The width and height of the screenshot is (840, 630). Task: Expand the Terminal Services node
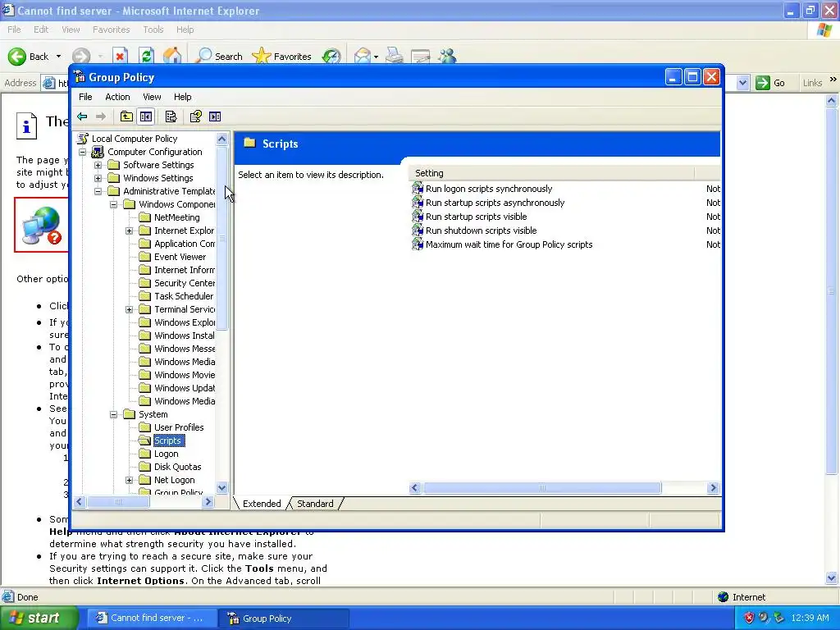(x=129, y=309)
